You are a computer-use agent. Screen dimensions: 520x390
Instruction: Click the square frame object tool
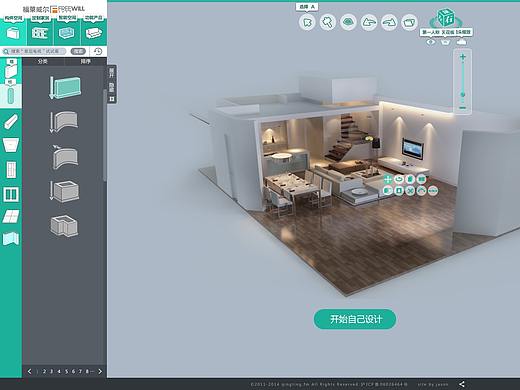click(399, 191)
